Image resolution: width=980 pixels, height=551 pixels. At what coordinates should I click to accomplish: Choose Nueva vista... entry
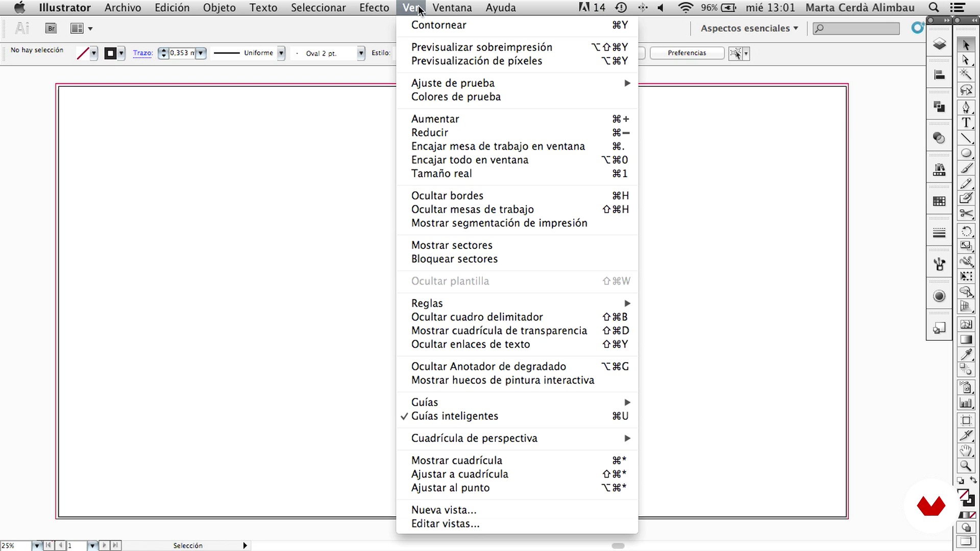coord(517,510)
